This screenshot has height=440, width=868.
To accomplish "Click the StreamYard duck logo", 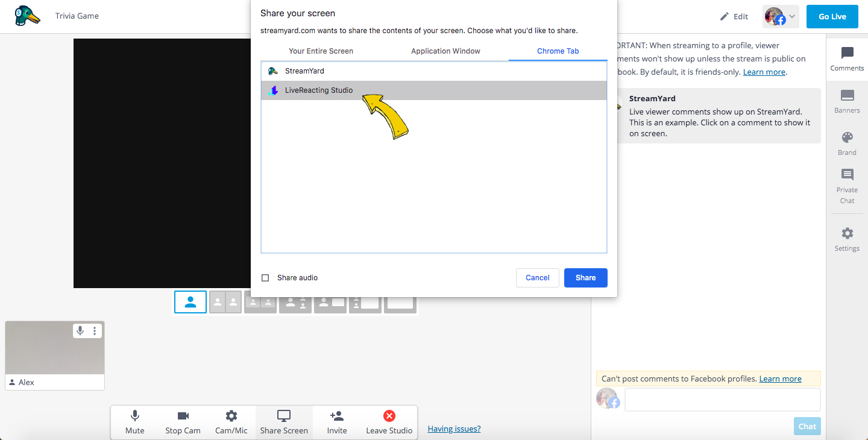I will (x=27, y=16).
